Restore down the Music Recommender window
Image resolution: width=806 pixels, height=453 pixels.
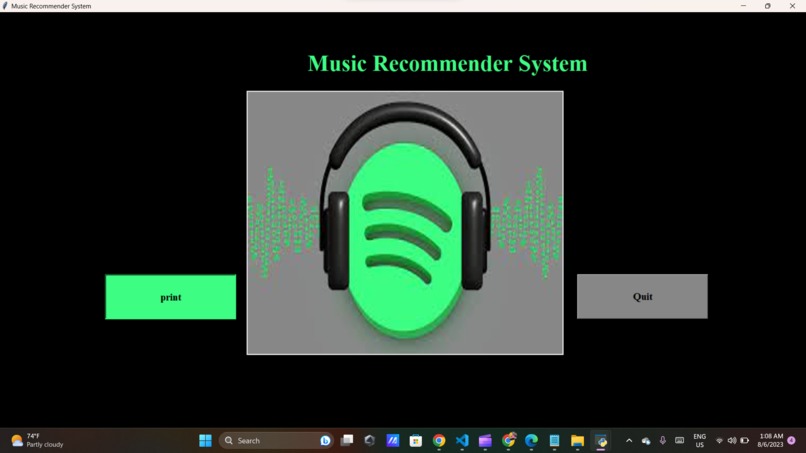coord(767,6)
